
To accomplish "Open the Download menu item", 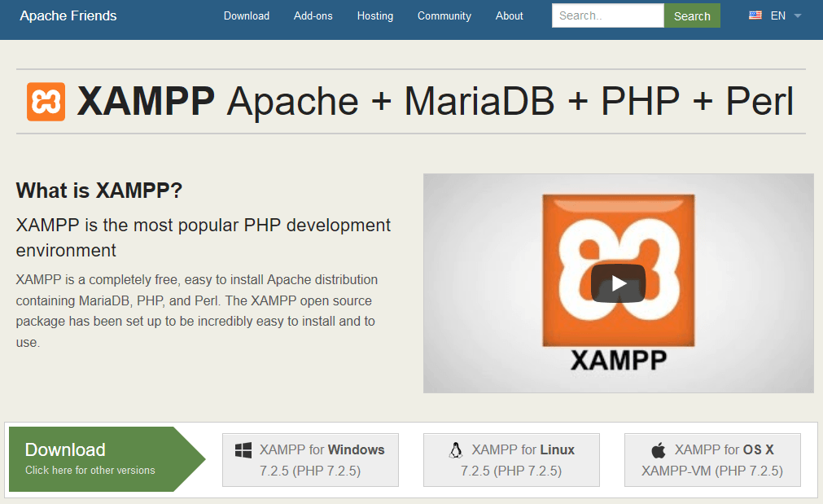I will point(246,15).
